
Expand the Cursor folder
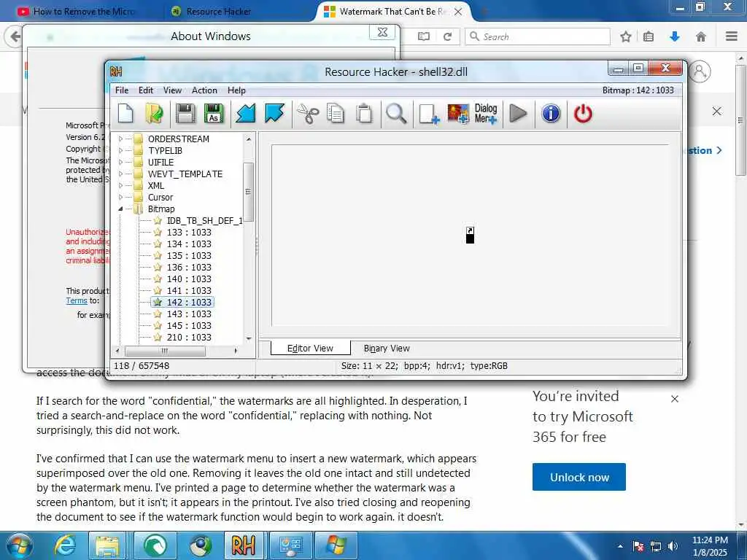point(120,197)
